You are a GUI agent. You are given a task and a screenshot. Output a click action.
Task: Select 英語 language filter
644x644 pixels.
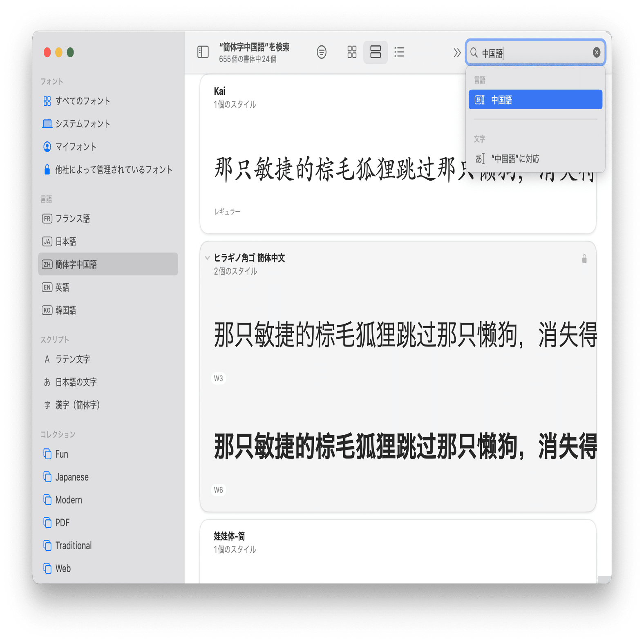[108, 287]
